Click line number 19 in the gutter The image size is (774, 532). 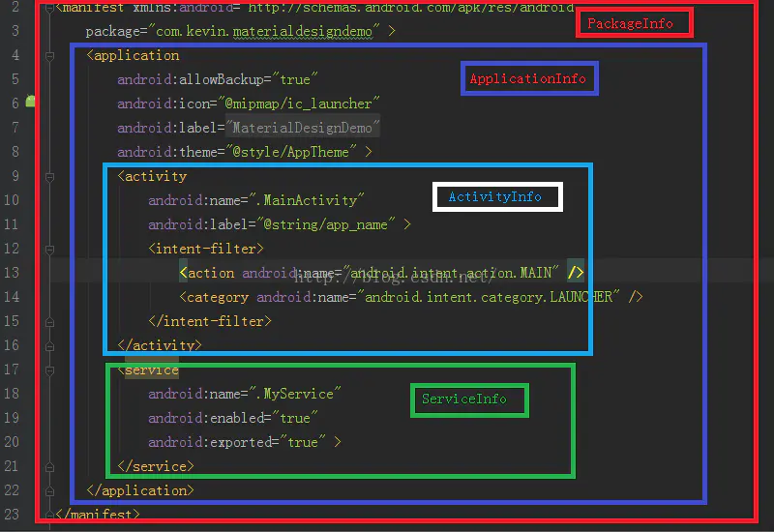(12, 418)
